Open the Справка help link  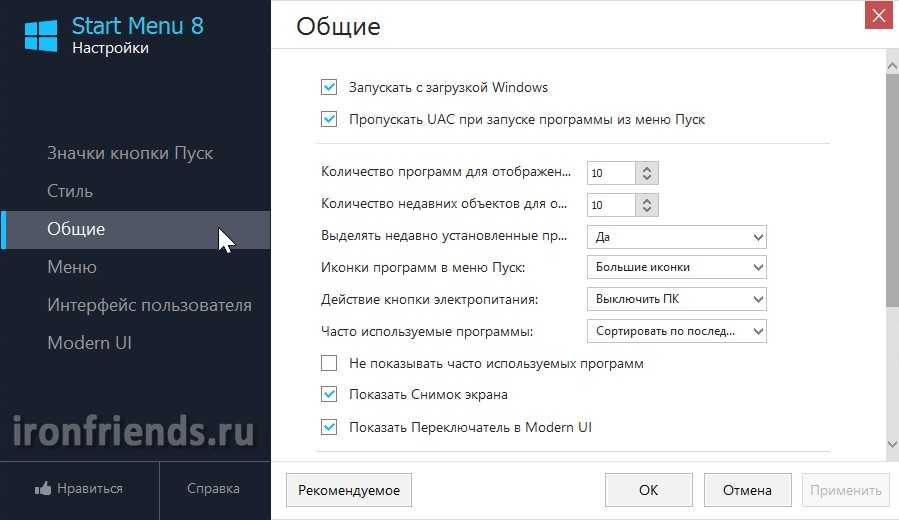(x=213, y=488)
